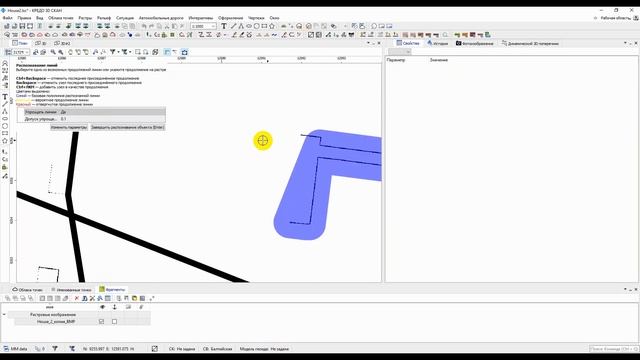640x360 pixels.
Task: Select the rectangle tool in left sidebar
Action: point(5,133)
